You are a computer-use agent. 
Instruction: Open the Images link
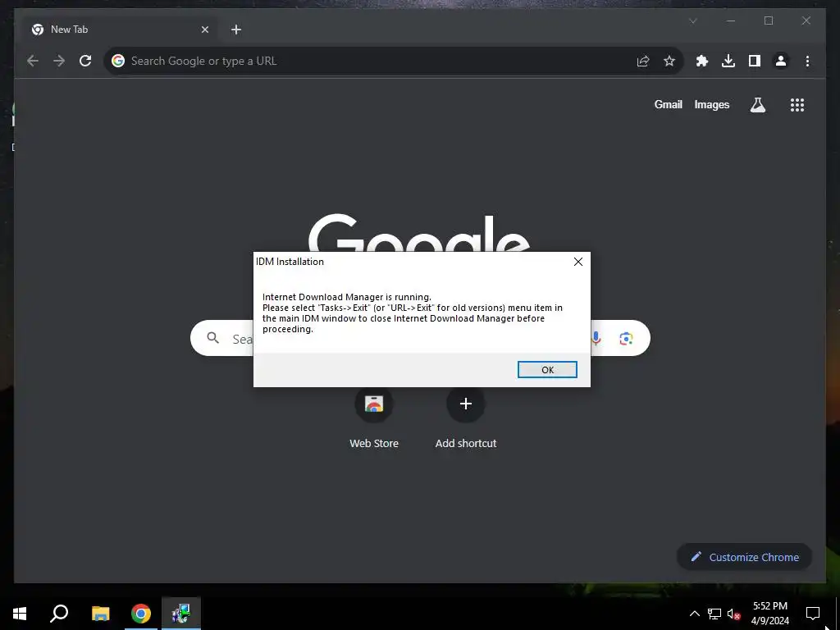(711, 104)
